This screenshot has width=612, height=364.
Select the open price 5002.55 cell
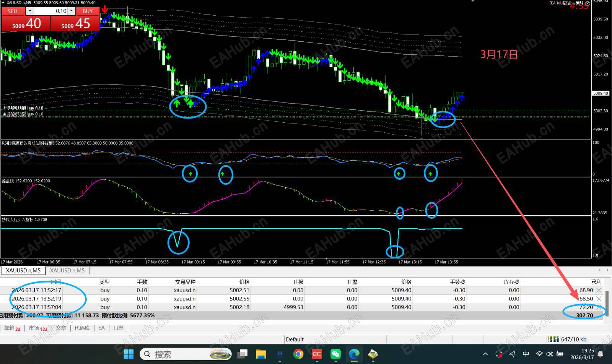pos(239,299)
